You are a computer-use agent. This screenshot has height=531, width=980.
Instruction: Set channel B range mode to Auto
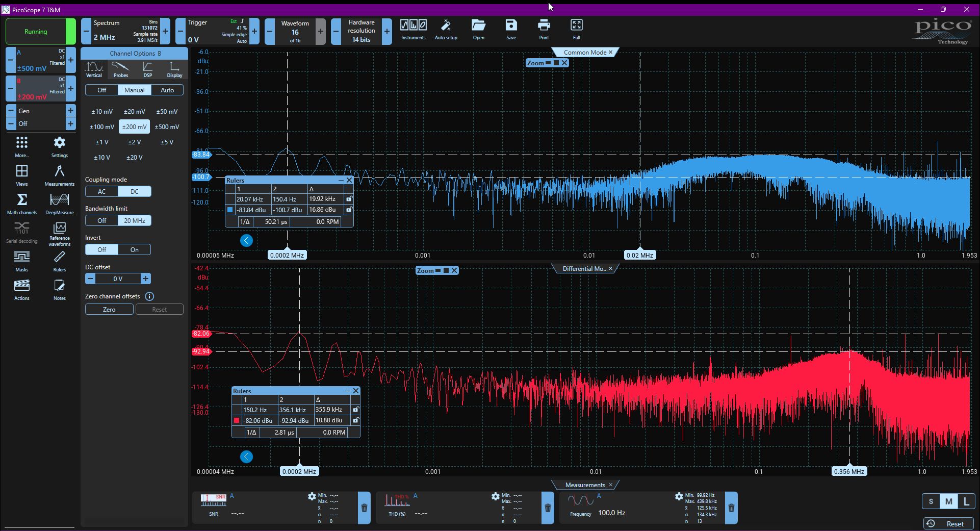tap(167, 90)
